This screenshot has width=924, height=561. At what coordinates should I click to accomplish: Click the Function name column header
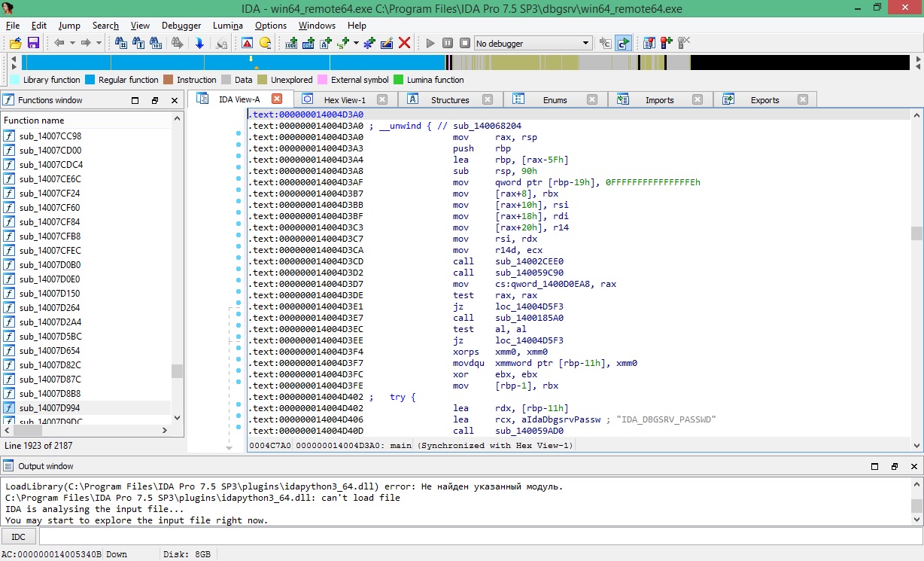(x=86, y=120)
